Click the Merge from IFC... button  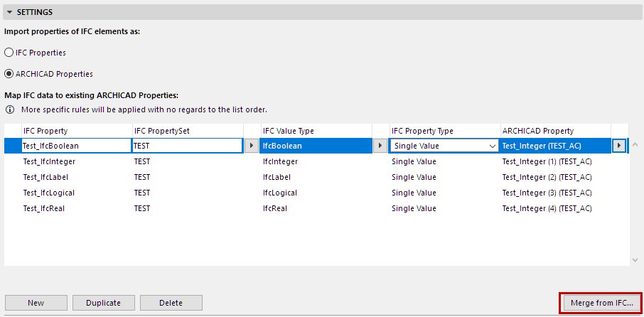[x=601, y=303]
